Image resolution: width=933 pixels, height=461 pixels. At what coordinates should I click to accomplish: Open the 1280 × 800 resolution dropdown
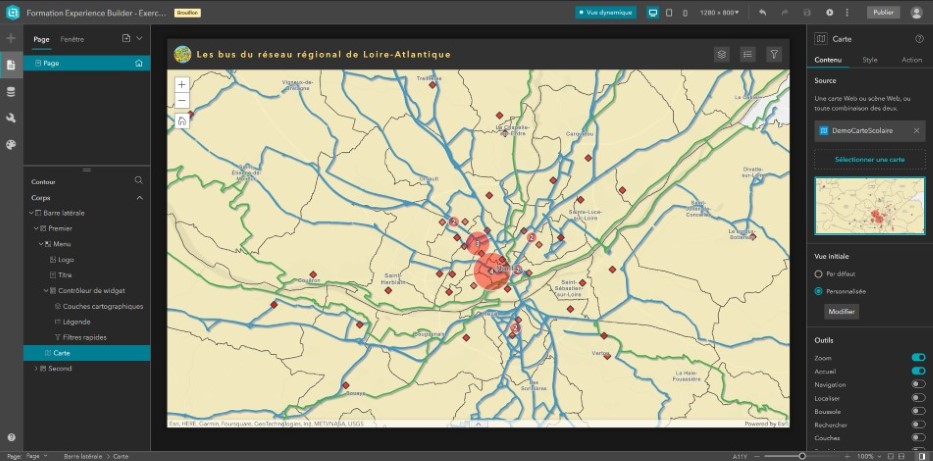pos(719,12)
